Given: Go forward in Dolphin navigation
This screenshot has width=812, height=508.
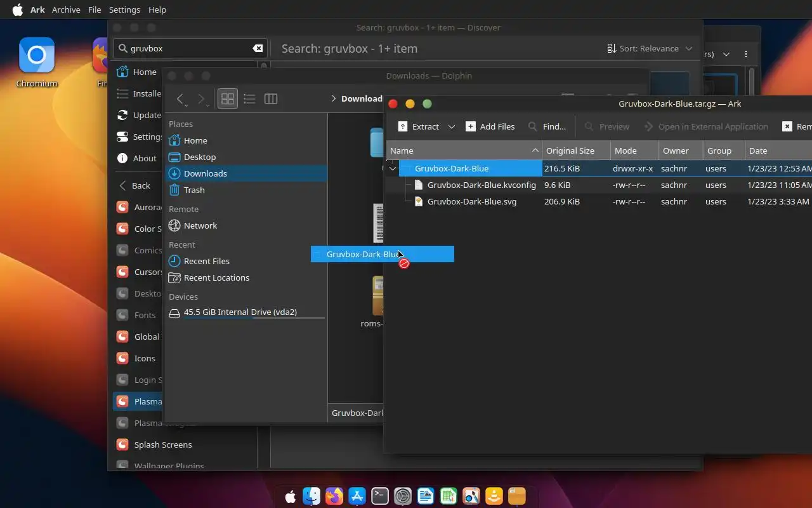Looking at the screenshot, I should 201,98.
